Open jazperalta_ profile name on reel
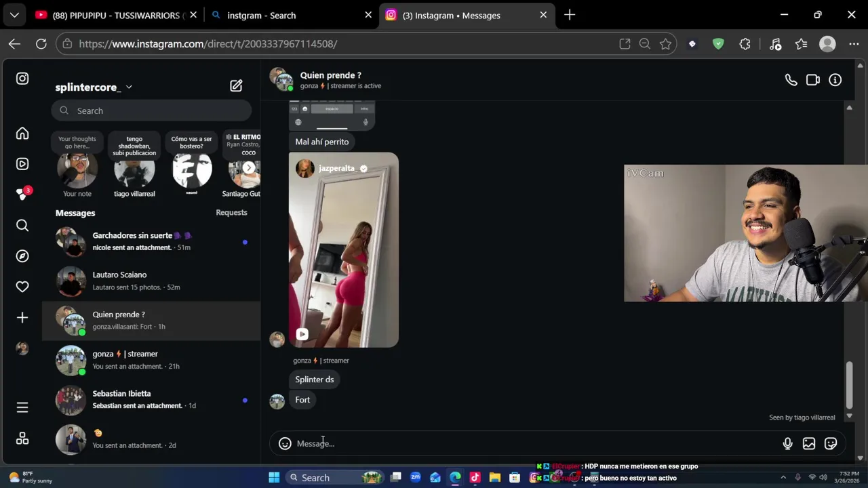The image size is (868, 488). [337, 168]
